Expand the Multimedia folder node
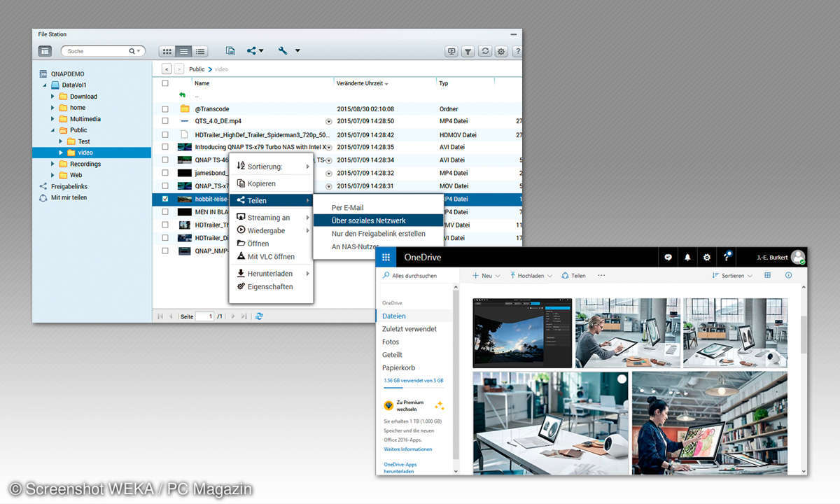Image resolution: width=840 pixels, height=504 pixels. click(x=52, y=118)
